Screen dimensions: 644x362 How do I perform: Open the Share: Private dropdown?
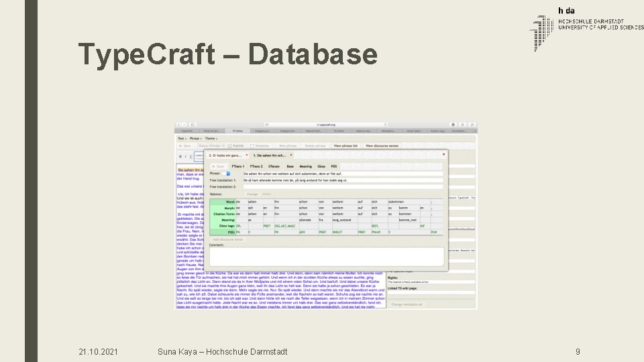[211, 145]
